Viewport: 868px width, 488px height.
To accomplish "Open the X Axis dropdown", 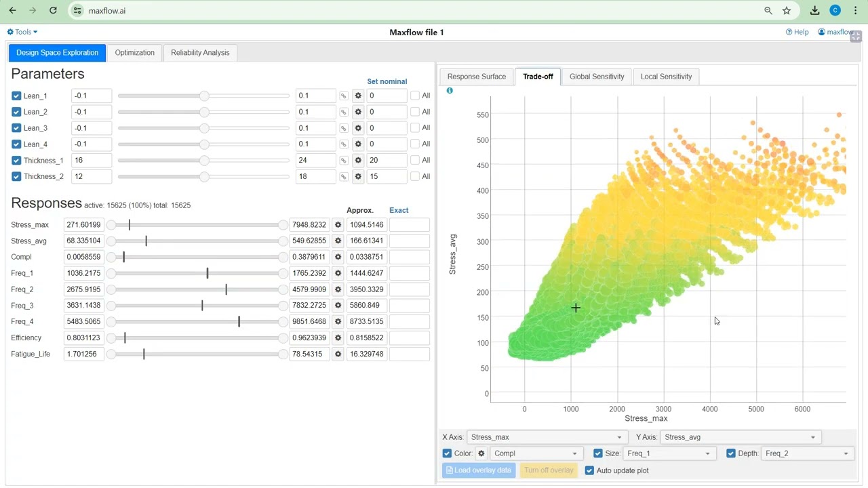I will (547, 437).
